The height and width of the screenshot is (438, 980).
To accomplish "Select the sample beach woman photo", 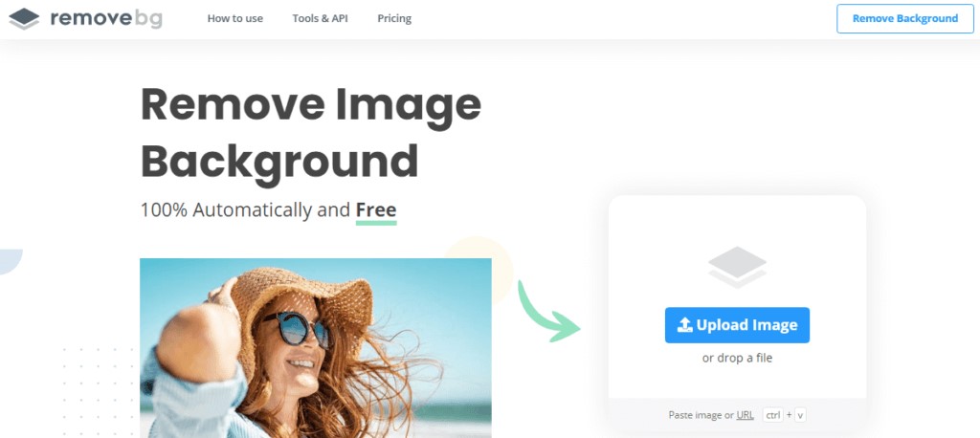I will [x=316, y=348].
